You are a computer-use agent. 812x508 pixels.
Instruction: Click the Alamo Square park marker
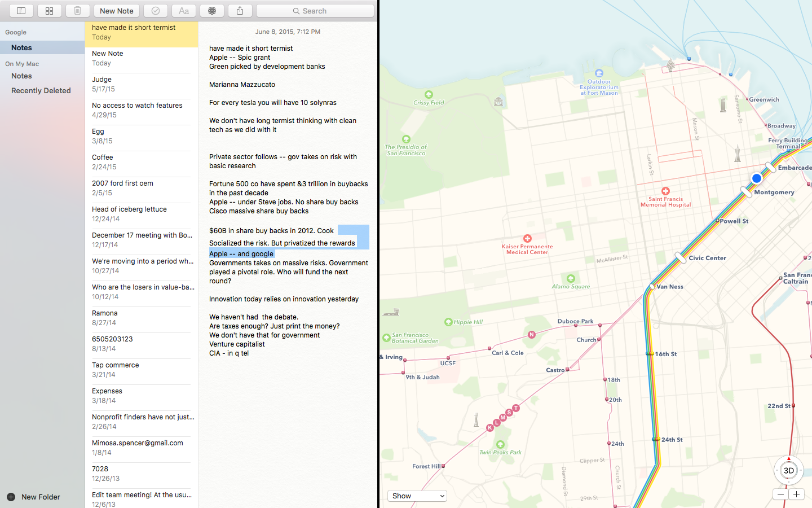pyautogui.click(x=571, y=278)
